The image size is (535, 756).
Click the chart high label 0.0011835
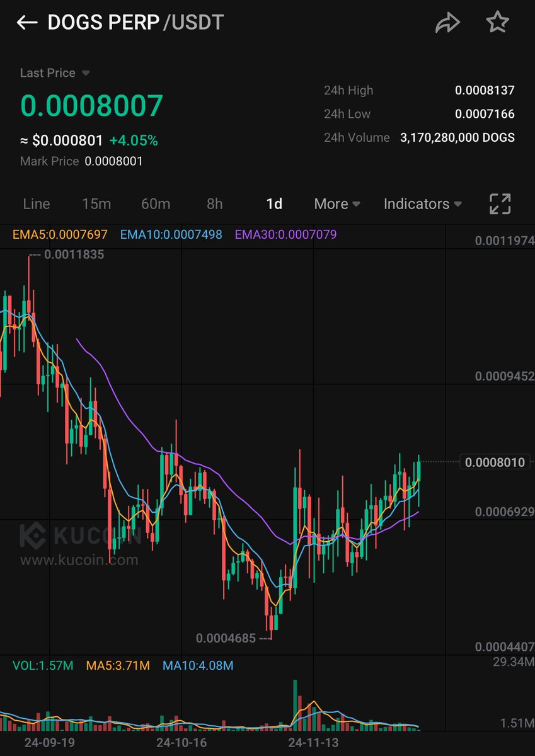75,255
